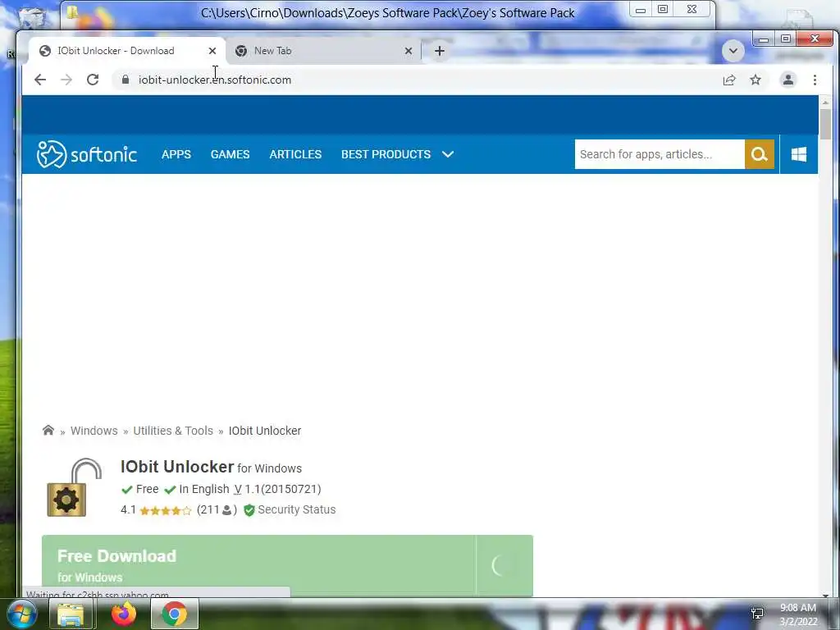The height and width of the screenshot is (630, 840).
Task: Click the scrollbar up arrow
Action: point(825,101)
